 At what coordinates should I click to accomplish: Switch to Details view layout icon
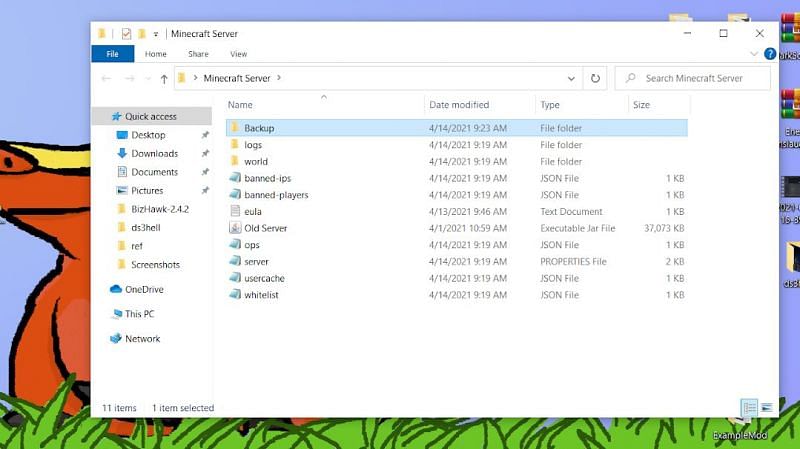point(749,408)
